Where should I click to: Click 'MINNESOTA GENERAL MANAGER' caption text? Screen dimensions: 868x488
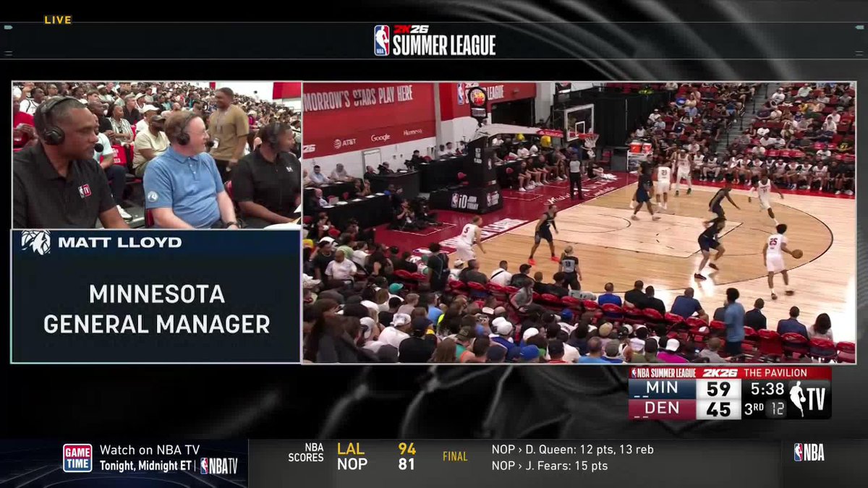tap(156, 309)
